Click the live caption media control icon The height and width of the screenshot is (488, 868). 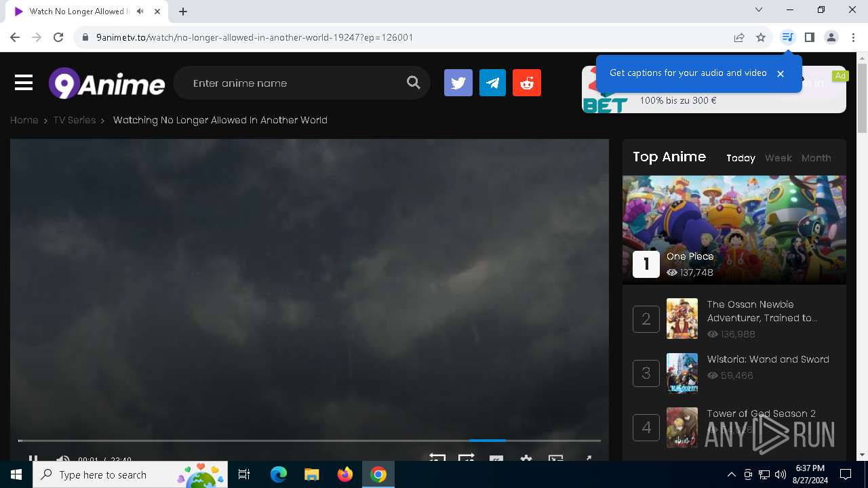coord(787,37)
